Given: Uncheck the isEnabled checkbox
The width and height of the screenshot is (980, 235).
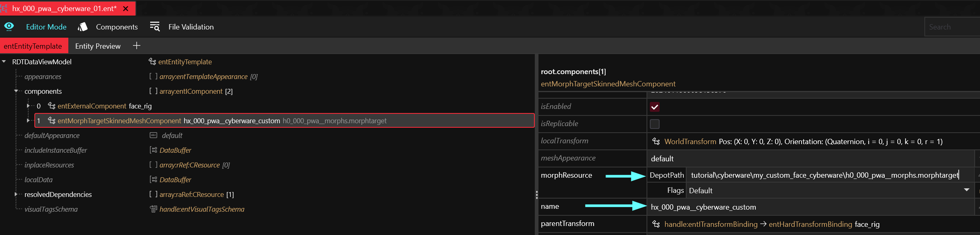Looking at the screenshot, I should pos(655,107).
